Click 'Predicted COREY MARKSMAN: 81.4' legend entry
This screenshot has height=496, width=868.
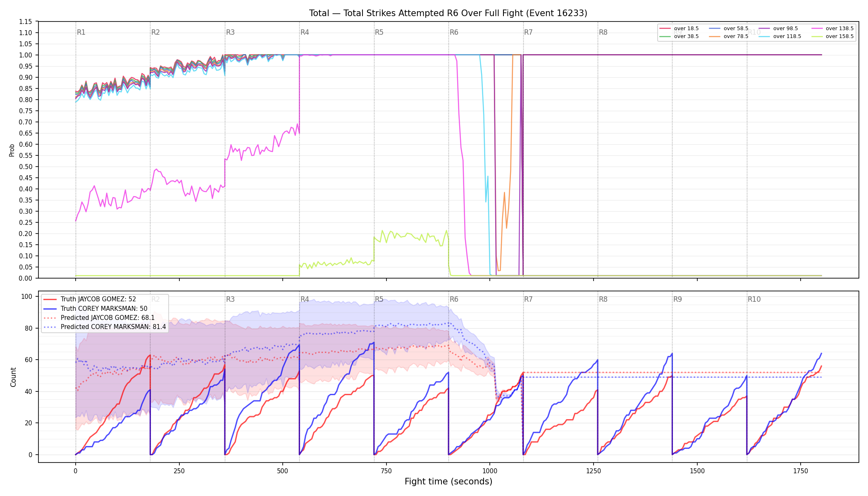tap(105, 327)
